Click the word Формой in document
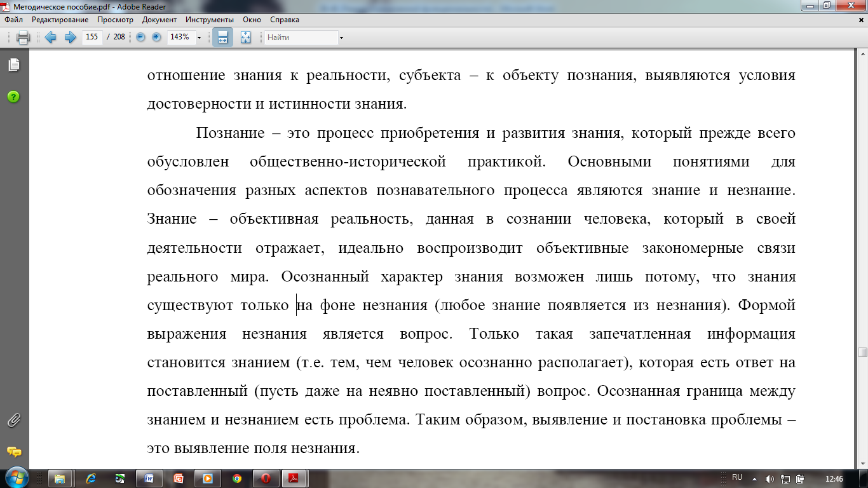Image resolution: width=868 pixels, height=488 pixels. pos(767,306)
